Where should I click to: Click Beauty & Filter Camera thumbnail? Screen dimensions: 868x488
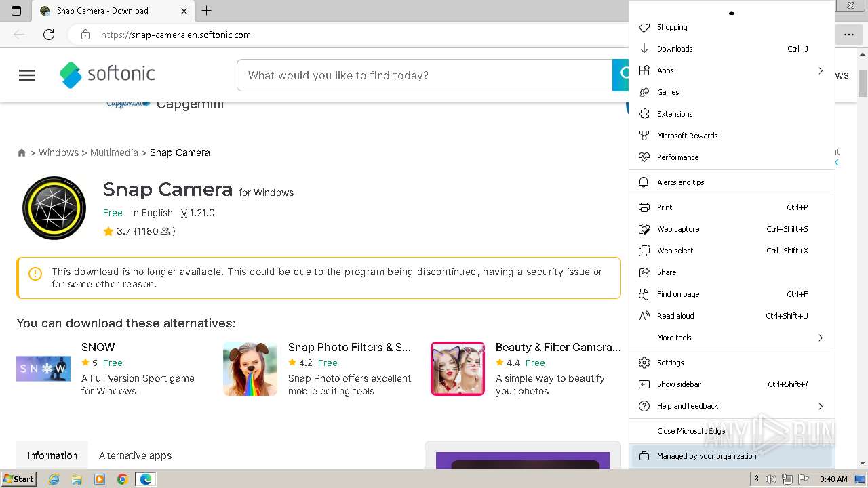(458, 369)
